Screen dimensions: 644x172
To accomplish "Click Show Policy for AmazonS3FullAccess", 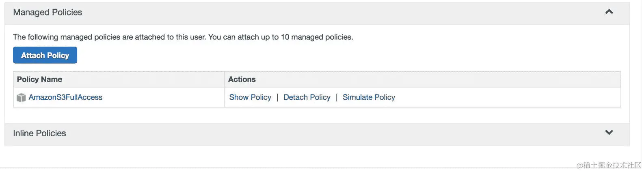I will click(250, 97).
